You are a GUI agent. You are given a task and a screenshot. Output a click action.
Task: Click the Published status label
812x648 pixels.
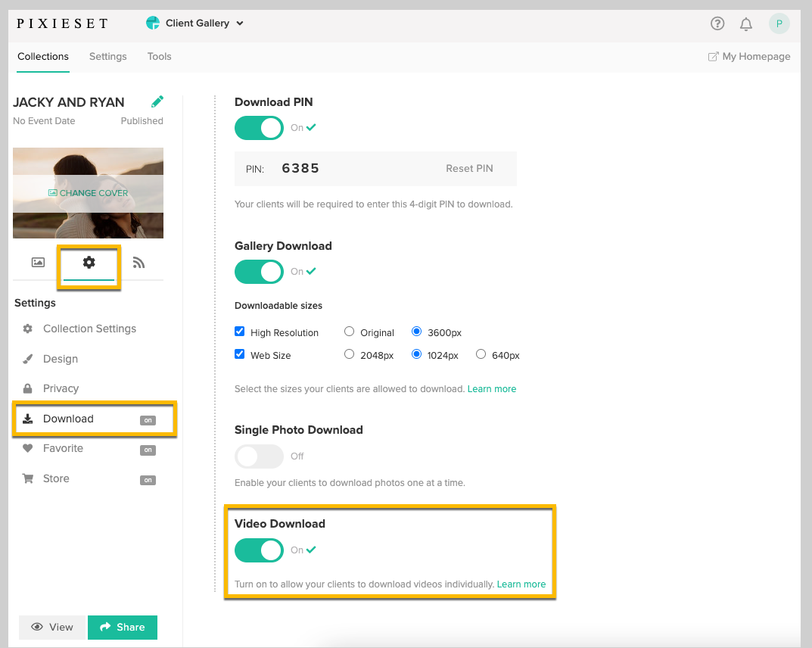coord(142,120)
